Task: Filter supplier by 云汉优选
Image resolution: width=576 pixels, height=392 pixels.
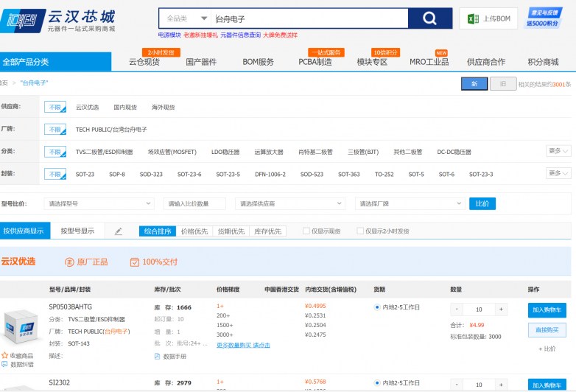Action: point(88,107)
